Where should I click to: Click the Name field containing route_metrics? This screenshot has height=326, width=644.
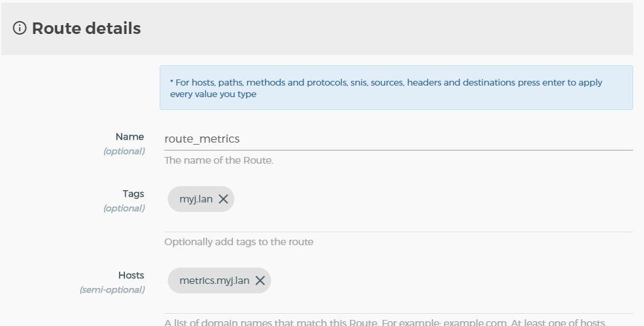pos(398,139)
